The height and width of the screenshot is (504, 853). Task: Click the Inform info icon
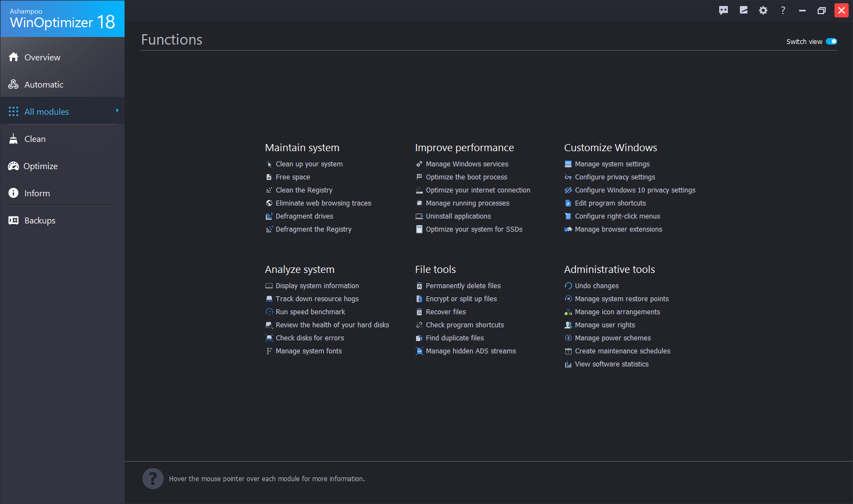click(x=14, y=193)
